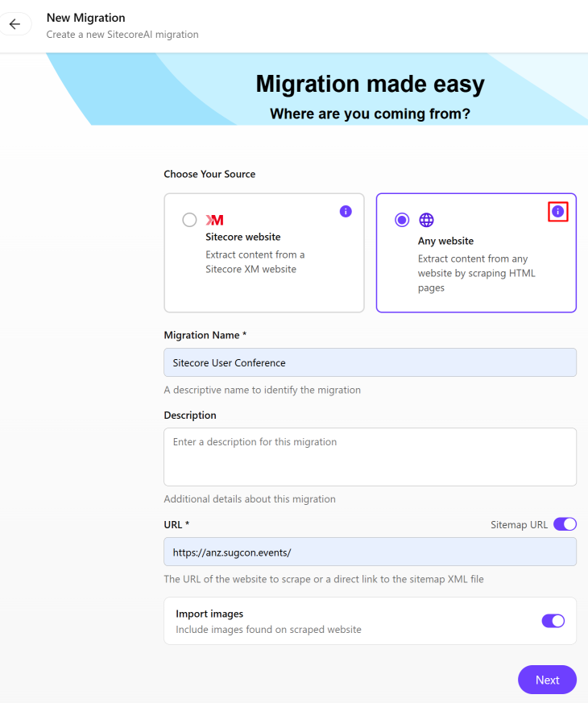Edit the URL field with anz.sugcon.events
Screen dimensions: 588x703
coord(370,552)
